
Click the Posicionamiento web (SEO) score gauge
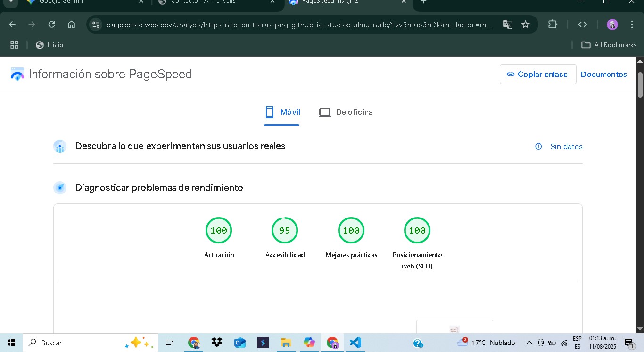[x=417, y=230]
